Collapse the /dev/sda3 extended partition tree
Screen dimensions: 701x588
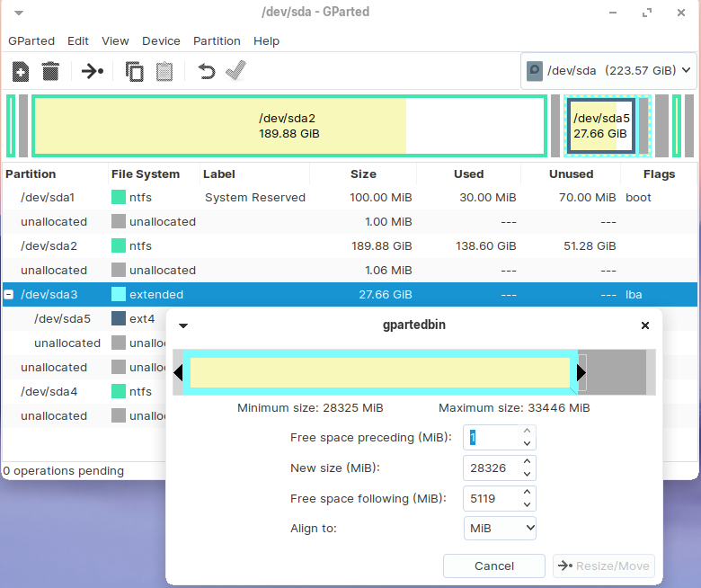[8, 294]
